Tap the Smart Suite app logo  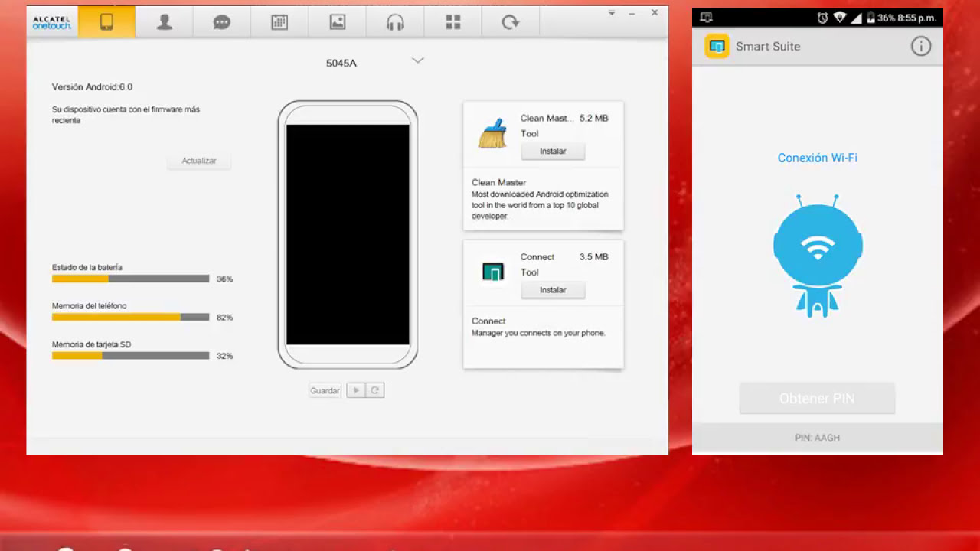tap(717, 46)
